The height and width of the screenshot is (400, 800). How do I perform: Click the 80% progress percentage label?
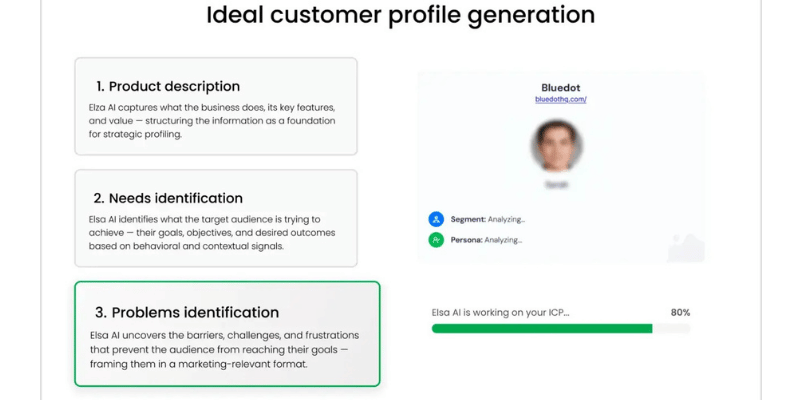[x=680, y=313]
